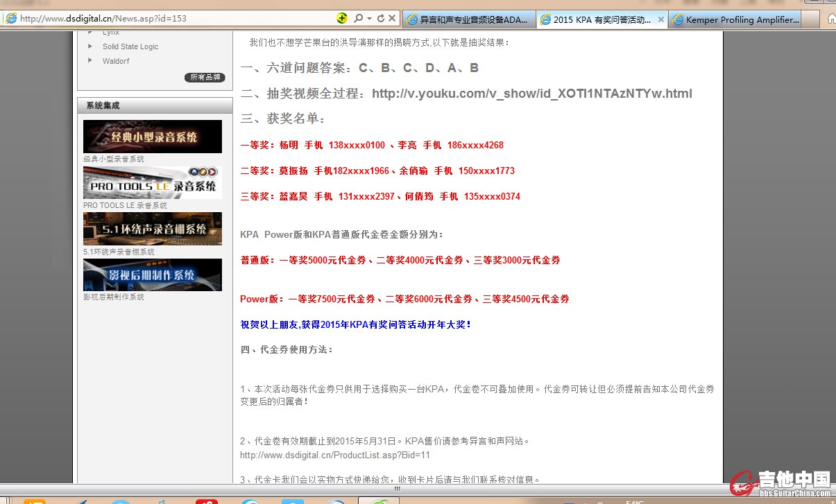This screenshot has width=836, height=504.
Task: Open the Lynx brand link
Action: click(x=111, y=32)
